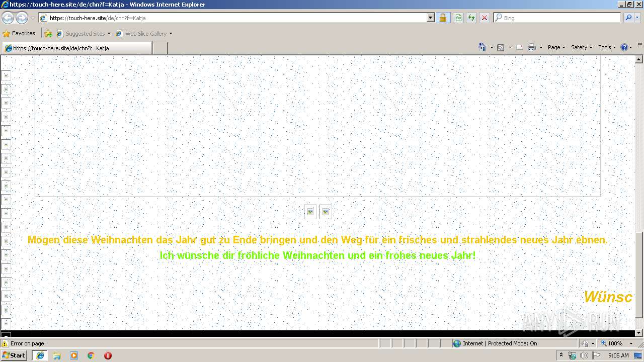Expand the Home button dropdown arrow

[492, 47]
